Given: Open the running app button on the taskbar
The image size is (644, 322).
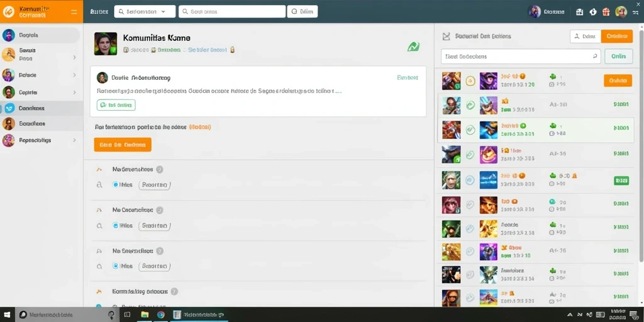Looking at the screenshot, I should [x=199, y=314].
